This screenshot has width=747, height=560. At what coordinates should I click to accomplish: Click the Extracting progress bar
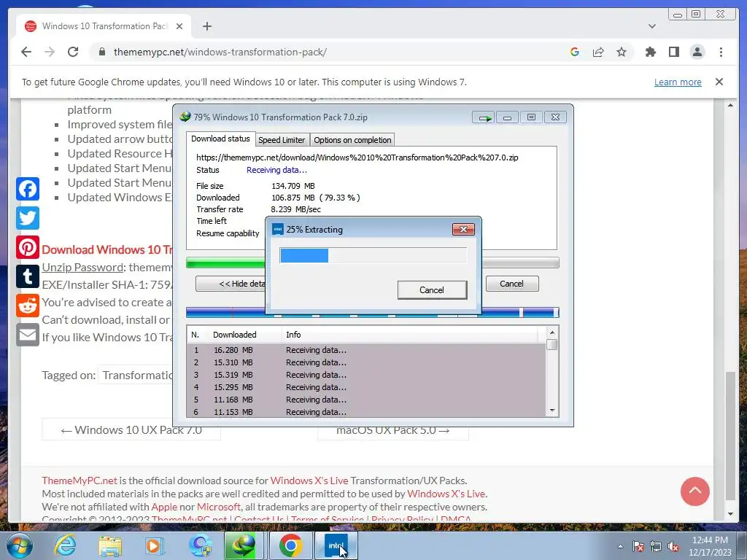point(373,256)
